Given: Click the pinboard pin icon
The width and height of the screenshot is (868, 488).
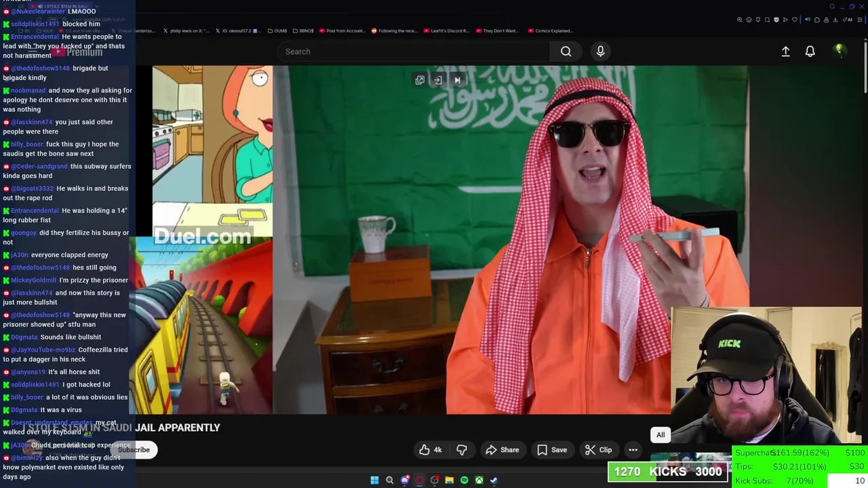Looking at the screenshot, I should coord(758,20).
